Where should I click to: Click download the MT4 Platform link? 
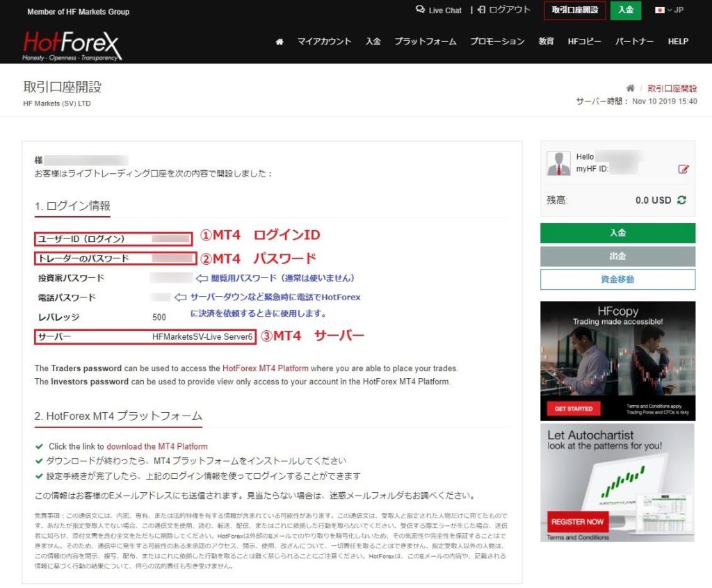pyautogui.click(x=156, y=446)
